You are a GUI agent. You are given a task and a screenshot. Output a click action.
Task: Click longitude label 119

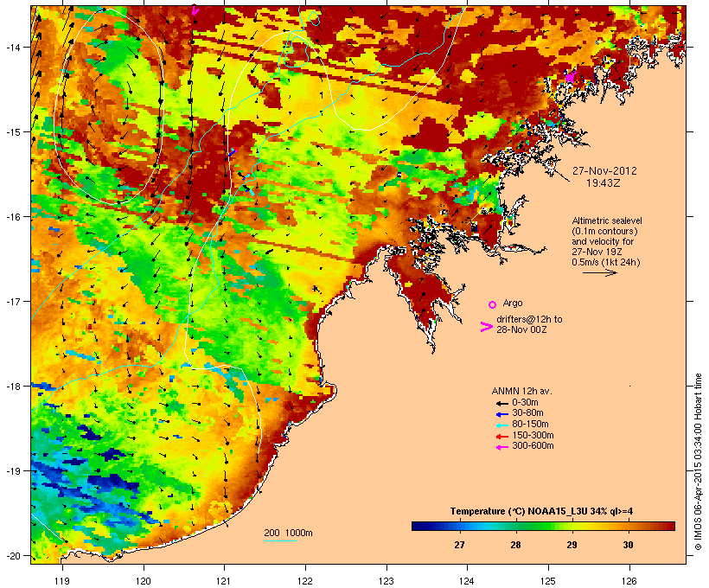tap(62, 581)
